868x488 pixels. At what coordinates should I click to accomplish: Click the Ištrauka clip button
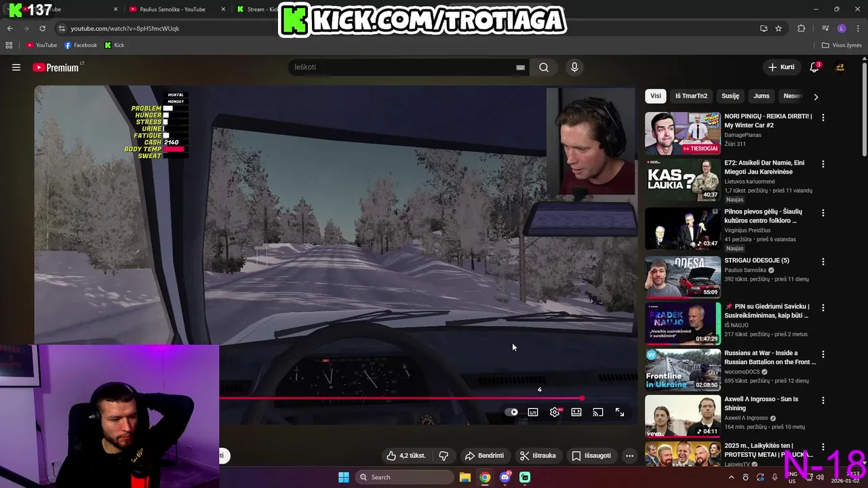[538, 455]
